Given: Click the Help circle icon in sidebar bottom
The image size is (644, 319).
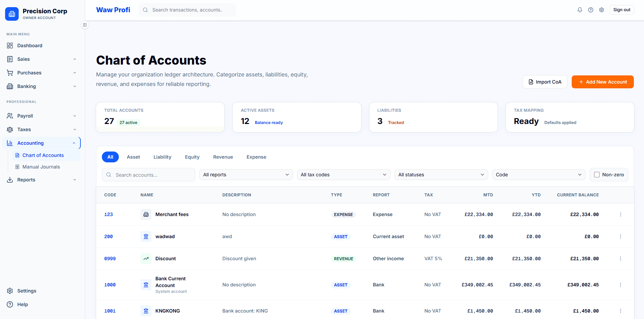Looking at the screenshot, I should coord(10,304).
